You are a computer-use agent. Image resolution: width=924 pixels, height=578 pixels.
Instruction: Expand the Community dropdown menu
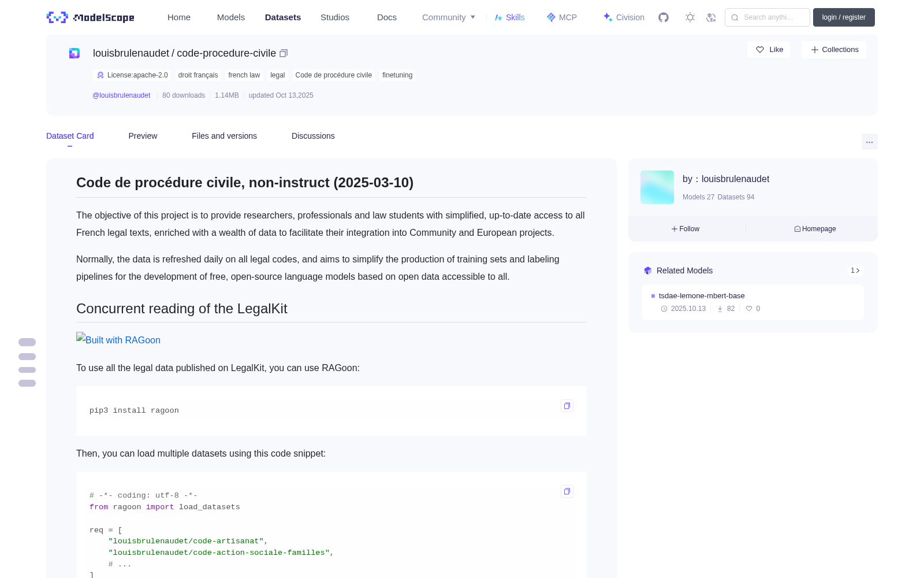pyautogui.click(x=449, y=17)
